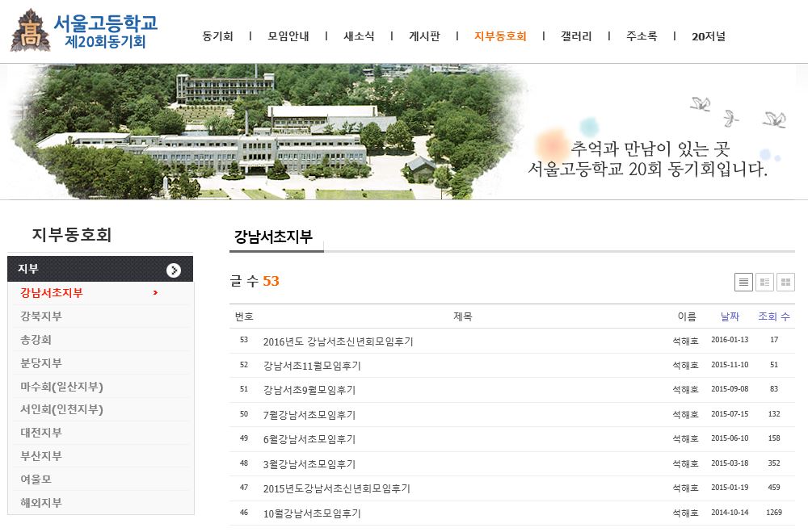Switch to the gallery grid view icon
Viewport: 808px width, 532px height.
click(x=785, y=282)
